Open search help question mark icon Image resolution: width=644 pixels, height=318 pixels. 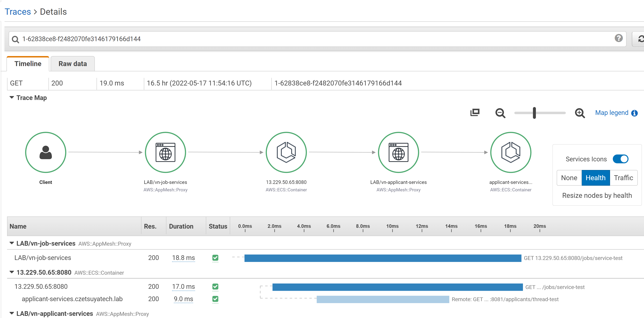(x=618, y=38)
